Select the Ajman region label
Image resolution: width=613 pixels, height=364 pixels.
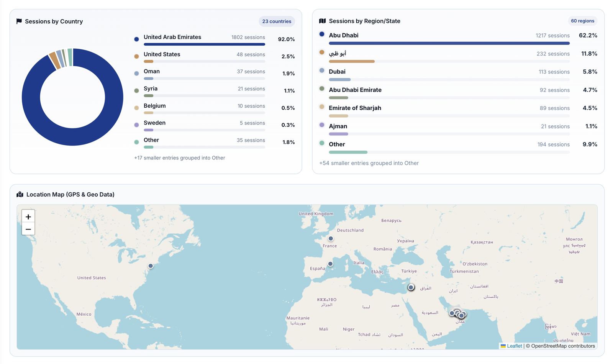point(338,126)
